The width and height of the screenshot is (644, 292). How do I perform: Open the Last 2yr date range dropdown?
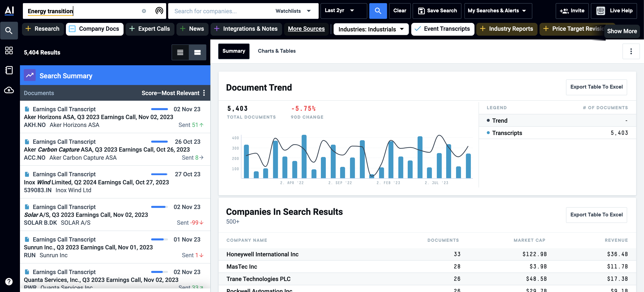[x=344, y=11]
